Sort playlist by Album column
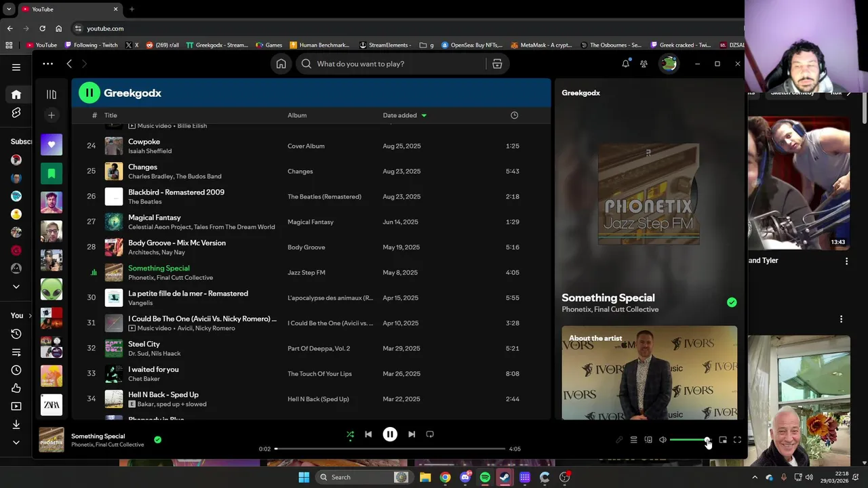This screenshot has height=488, width=868. point(297,115)
